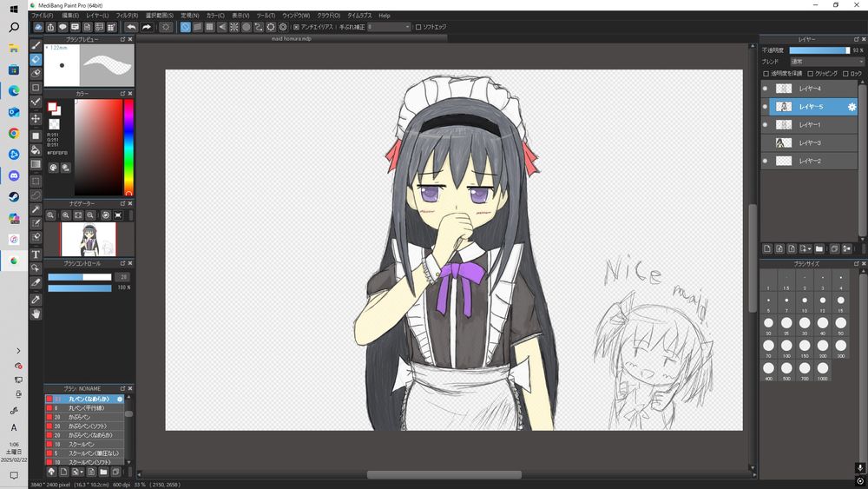Enable the concentric circle snap icon
The height and width of the screenshot is (489, 868).
[283, 27]
